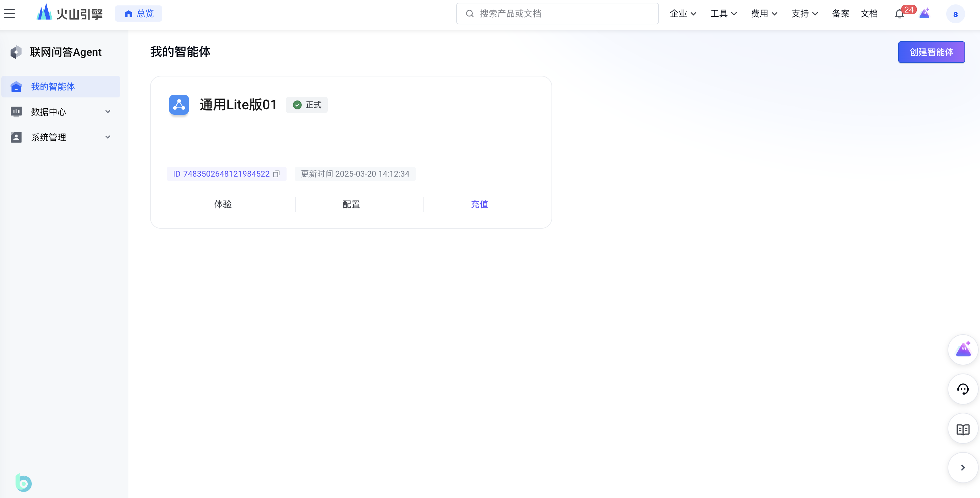Click the 体验 button on agent card
The width and height of the screenshot is (980, 498).
tap(223, 204)
